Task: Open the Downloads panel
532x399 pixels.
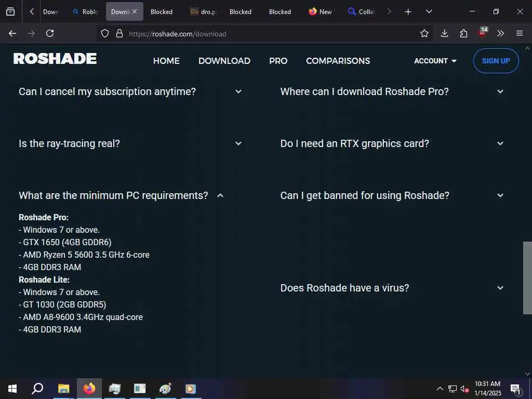Action: 445,33
